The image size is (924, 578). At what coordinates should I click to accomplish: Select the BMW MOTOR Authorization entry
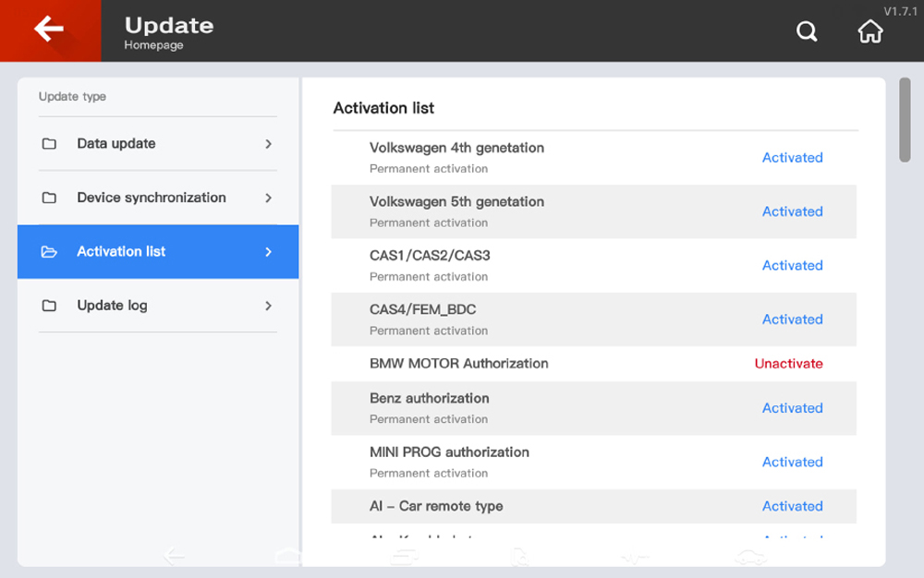593,364
